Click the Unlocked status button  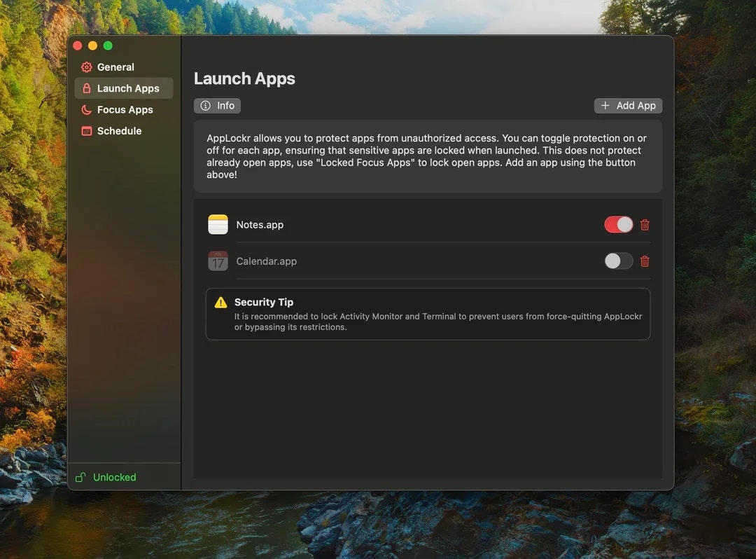[106, 478]
